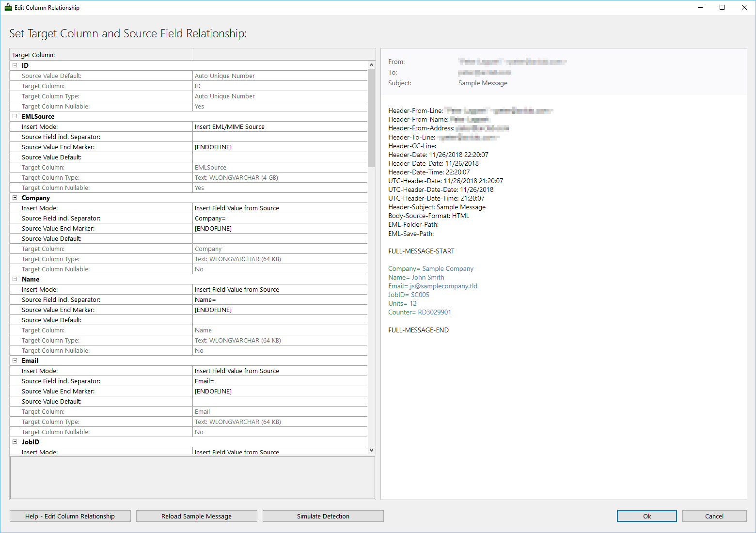Viewport: 756px width, 533px height.
Task: Collapse the Name group
Action: coord(15,279)
